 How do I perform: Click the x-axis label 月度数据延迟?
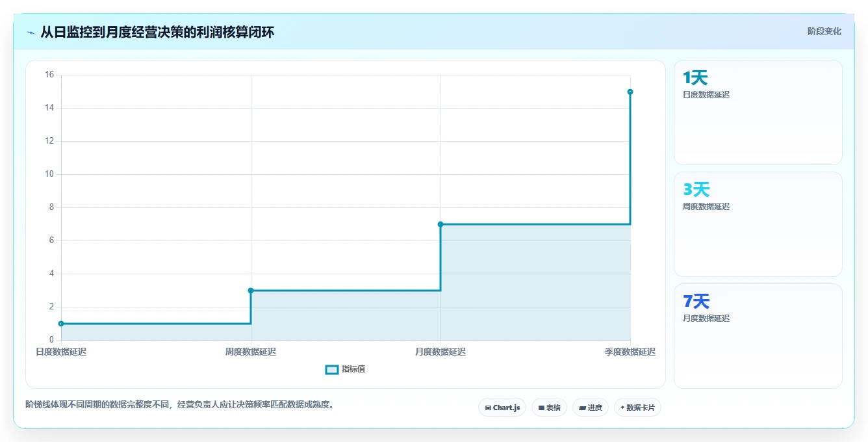coord(440,352)
